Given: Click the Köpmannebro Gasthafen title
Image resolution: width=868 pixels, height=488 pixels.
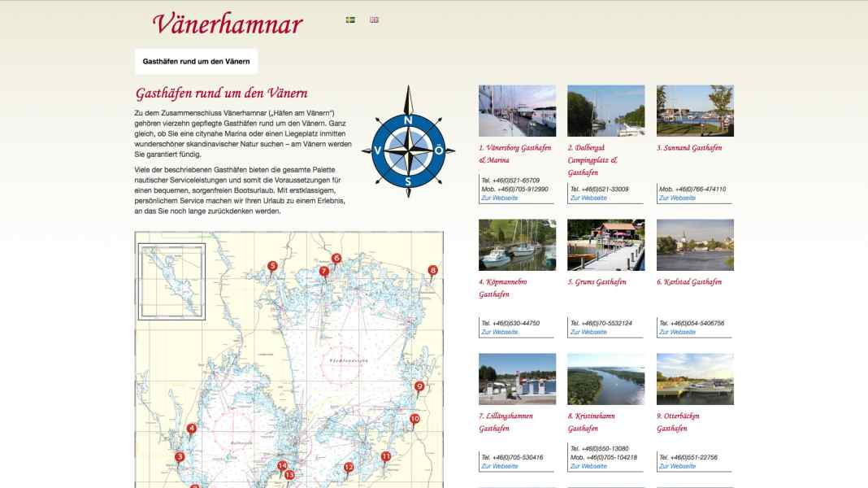Looking at the screenshot, I should 502,288.
